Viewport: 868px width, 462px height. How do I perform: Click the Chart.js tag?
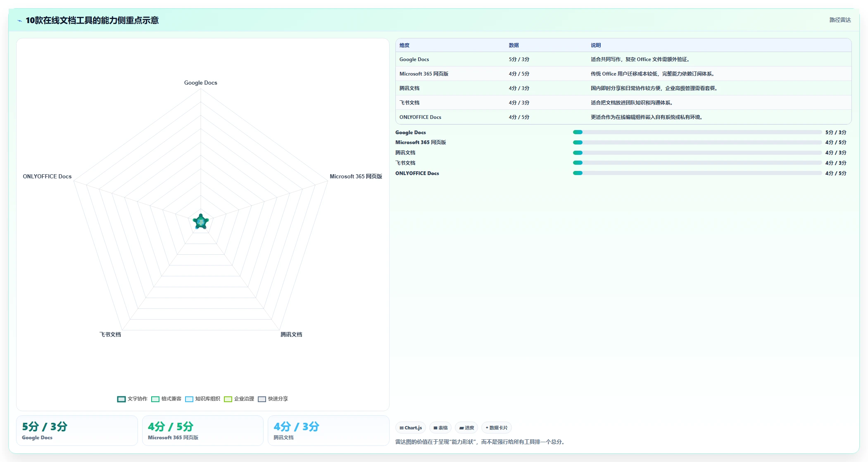[411, 428]
